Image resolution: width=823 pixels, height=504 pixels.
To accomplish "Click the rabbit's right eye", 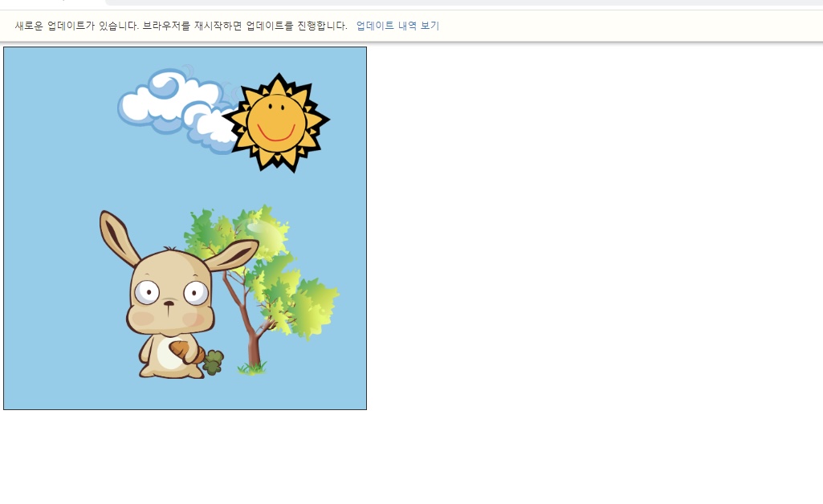I will [196, 293].
